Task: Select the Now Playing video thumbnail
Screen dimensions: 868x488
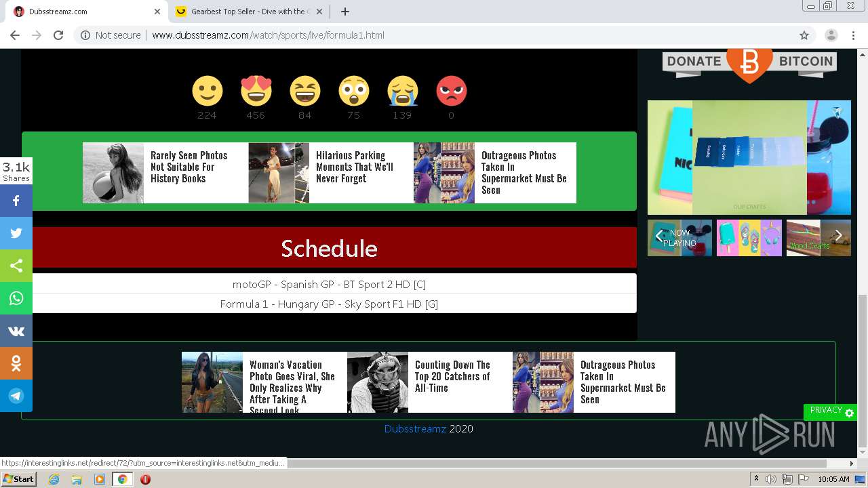Action: [680, 238]
